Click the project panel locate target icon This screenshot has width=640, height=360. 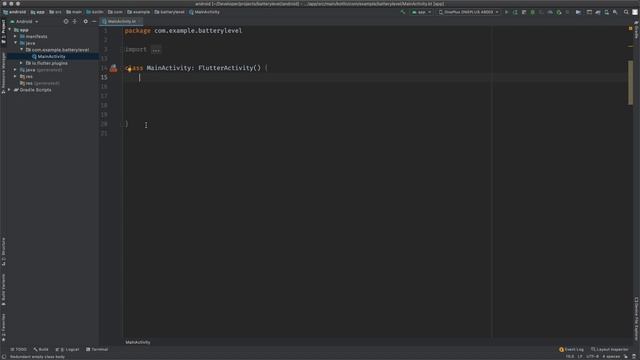click(x=66, y=21)
